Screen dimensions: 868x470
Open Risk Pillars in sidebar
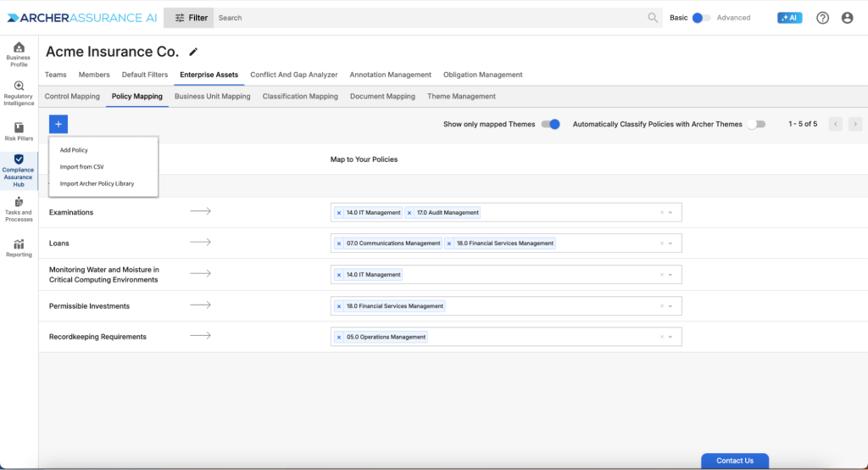tap(19, 131)
